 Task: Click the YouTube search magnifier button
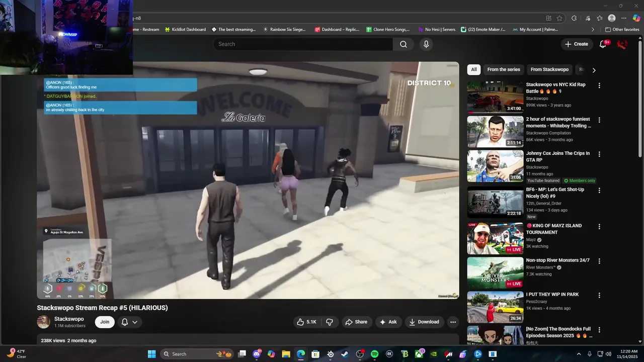click(404, 44)
